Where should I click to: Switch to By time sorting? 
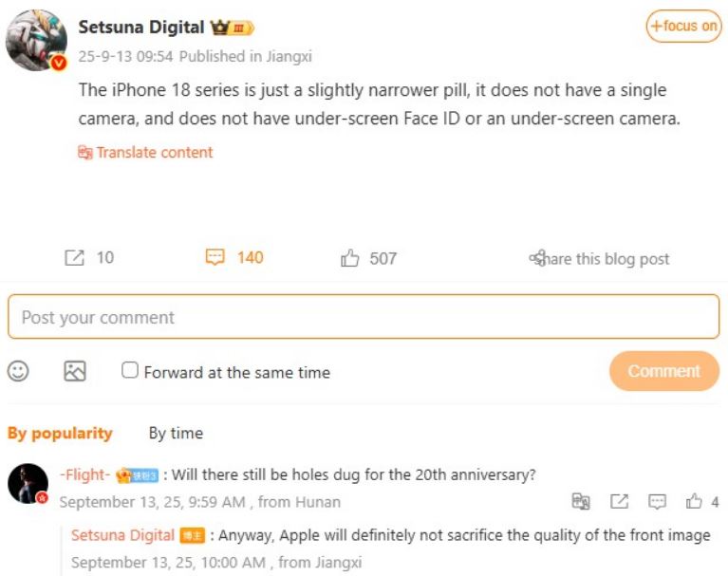click(x=176, y=433)
